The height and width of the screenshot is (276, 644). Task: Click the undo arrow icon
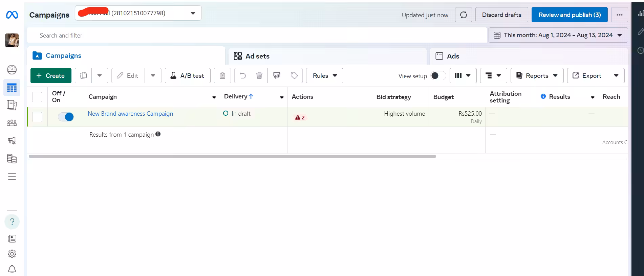pos(243,75)
